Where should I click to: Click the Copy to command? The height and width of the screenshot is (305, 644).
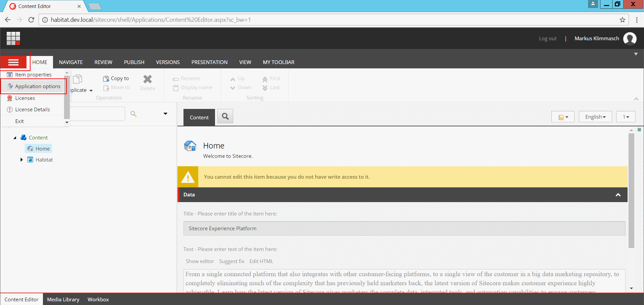[x=116, y=78]
